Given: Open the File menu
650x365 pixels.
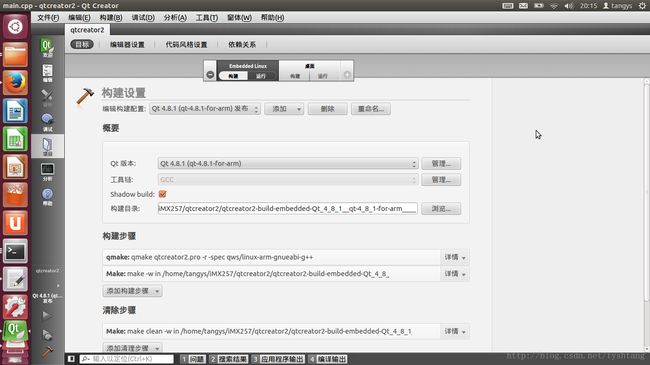Looking at the screenshot, I should [48, 17].
